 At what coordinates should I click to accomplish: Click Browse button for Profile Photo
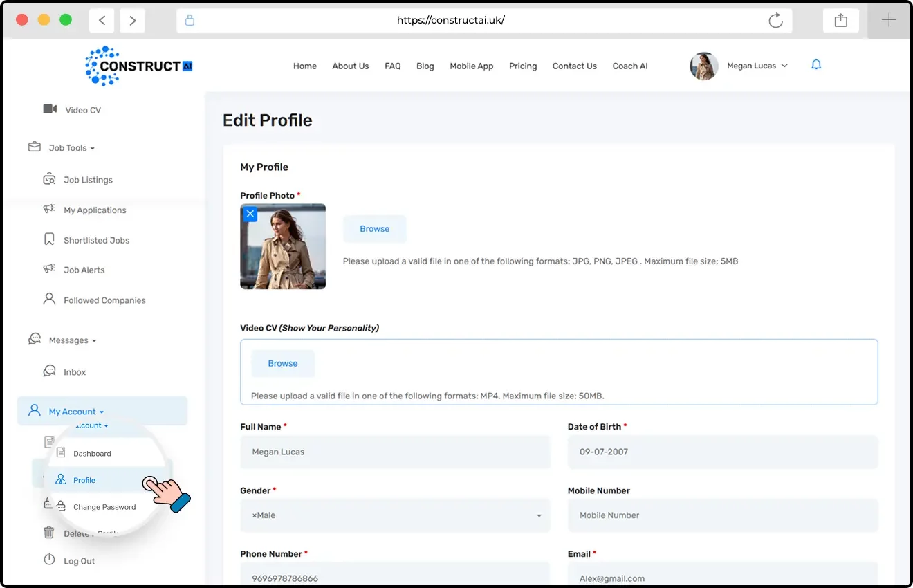[374, 229]
